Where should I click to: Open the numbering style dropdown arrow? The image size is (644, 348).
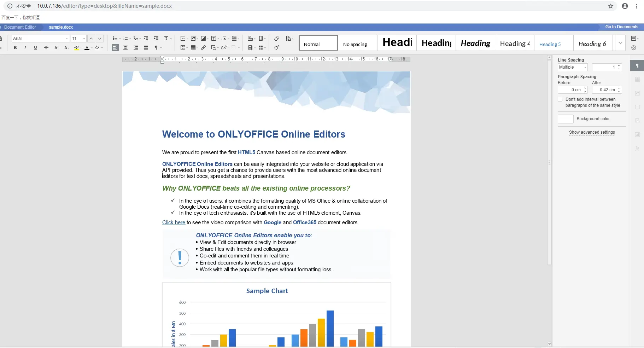coord(130,39)
